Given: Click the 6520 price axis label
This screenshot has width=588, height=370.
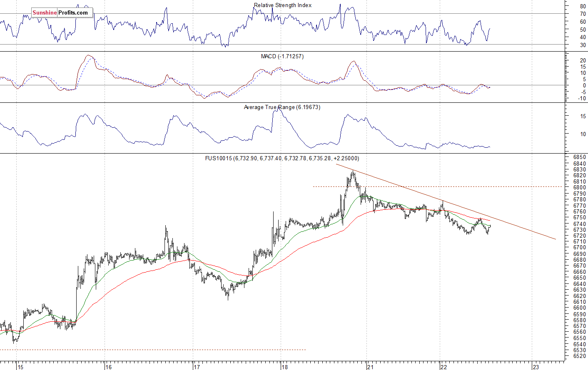Looking at the screenshot, I should pos(580,356).
